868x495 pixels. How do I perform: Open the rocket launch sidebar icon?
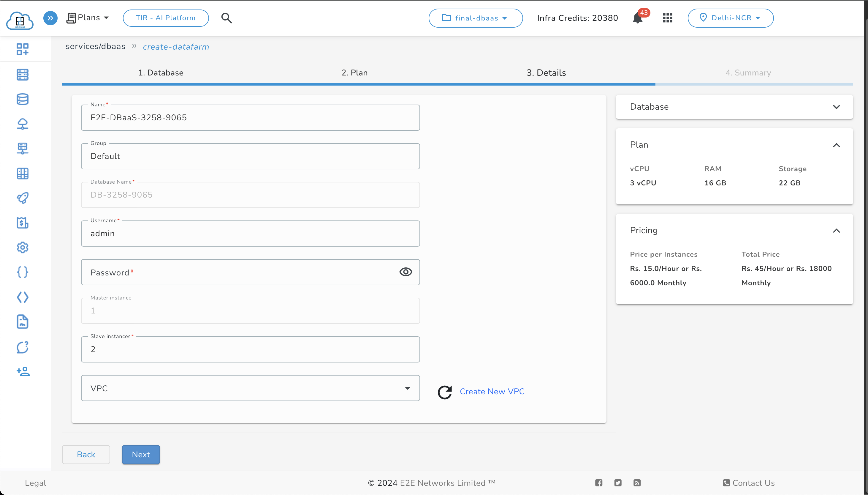pos(23,198)
